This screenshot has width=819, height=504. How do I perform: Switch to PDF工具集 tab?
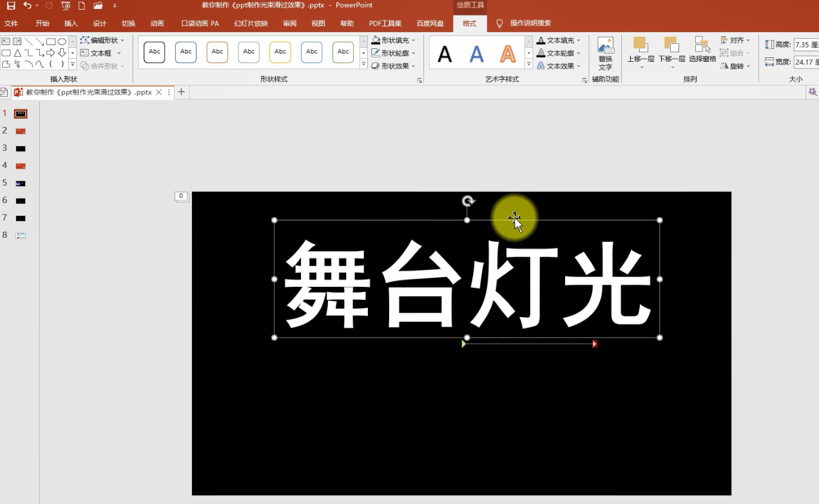[x=385, y=23]
